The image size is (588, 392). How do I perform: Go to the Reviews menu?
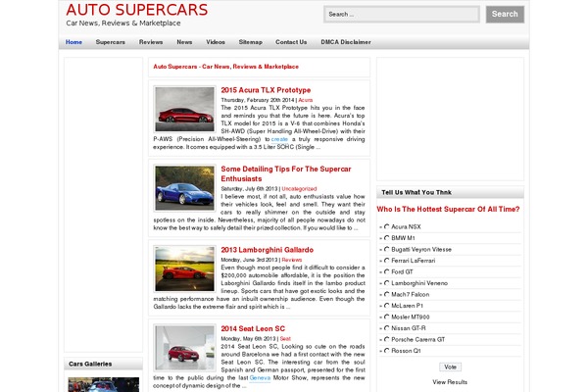click(151, 42)
